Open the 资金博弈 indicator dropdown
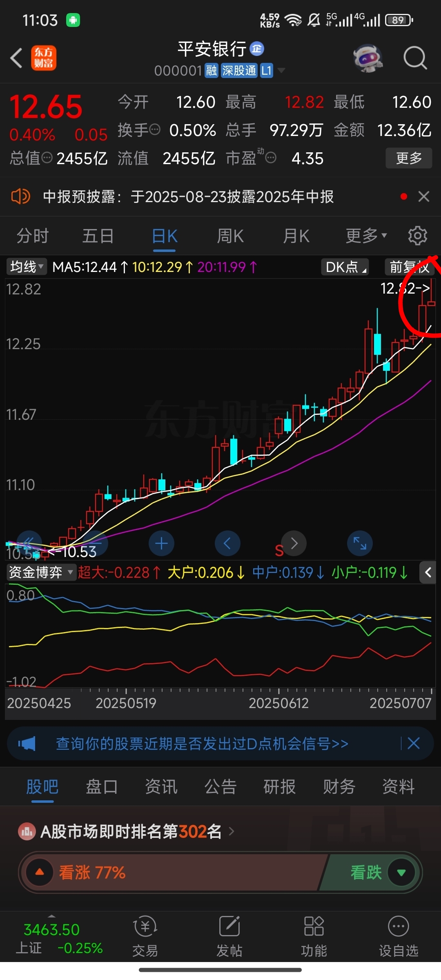 [41, 572]
